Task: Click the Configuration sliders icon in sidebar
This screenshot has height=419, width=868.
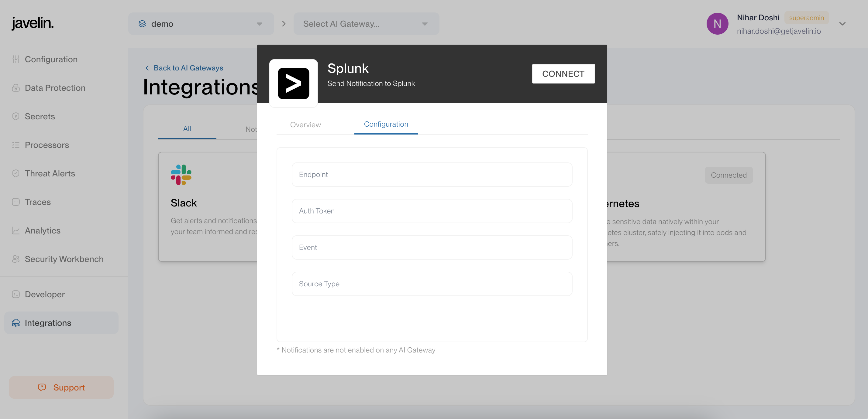Action: pos(16,59)
